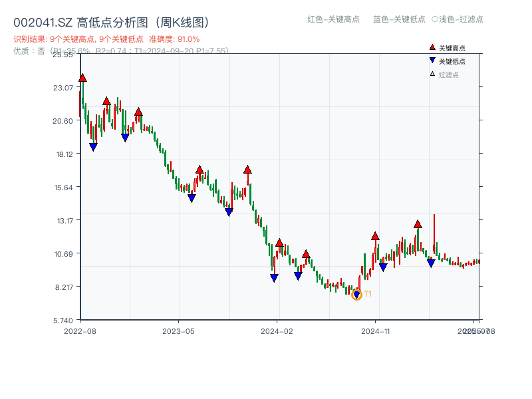Click the rightmost blue key-low triangle marker

432,263
